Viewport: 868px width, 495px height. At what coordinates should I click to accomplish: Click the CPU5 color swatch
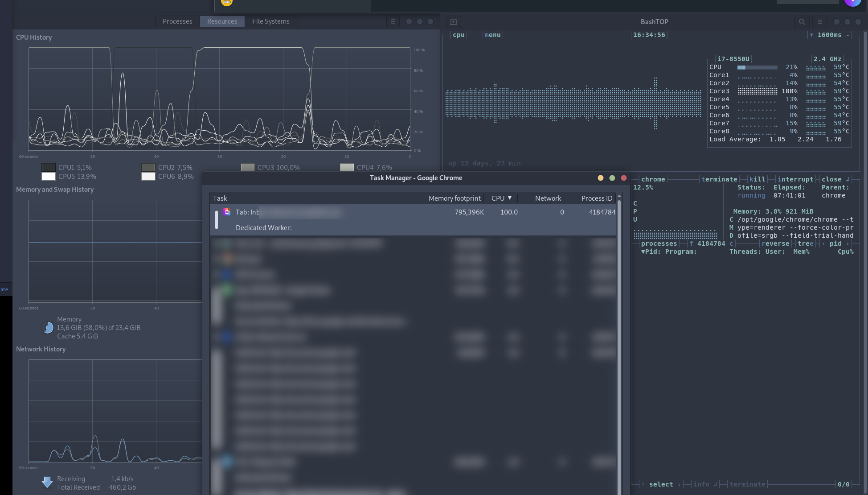[x=48, y=176]
